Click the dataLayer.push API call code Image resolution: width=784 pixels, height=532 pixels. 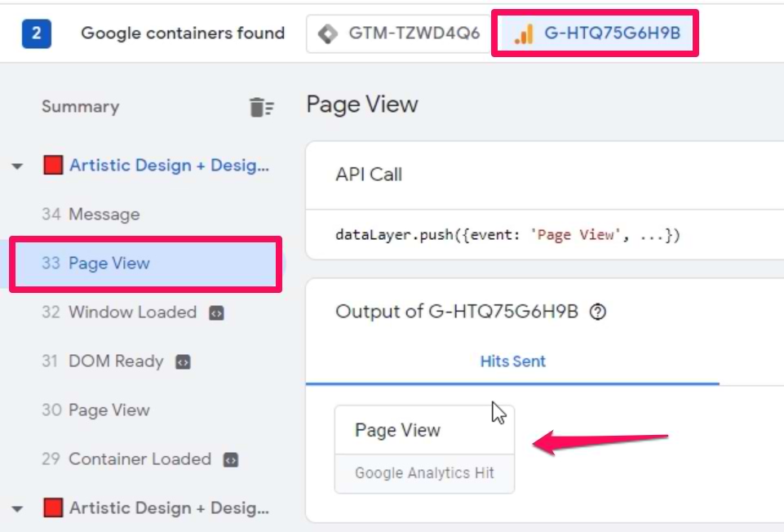click(x=507, y=235)
